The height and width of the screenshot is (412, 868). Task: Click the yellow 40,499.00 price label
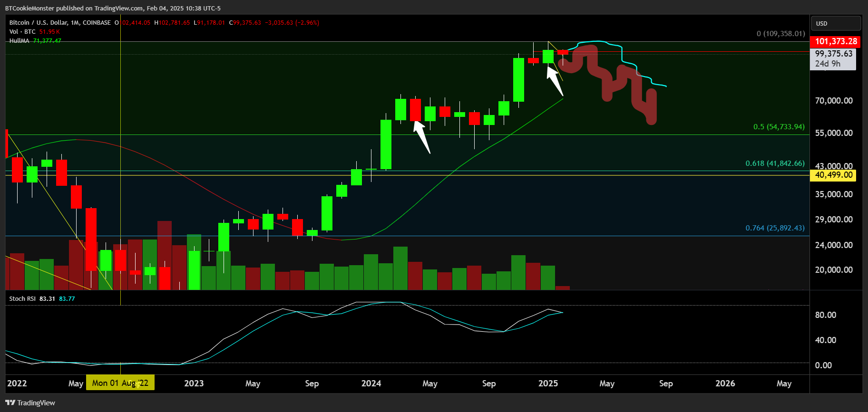point(833,175)
